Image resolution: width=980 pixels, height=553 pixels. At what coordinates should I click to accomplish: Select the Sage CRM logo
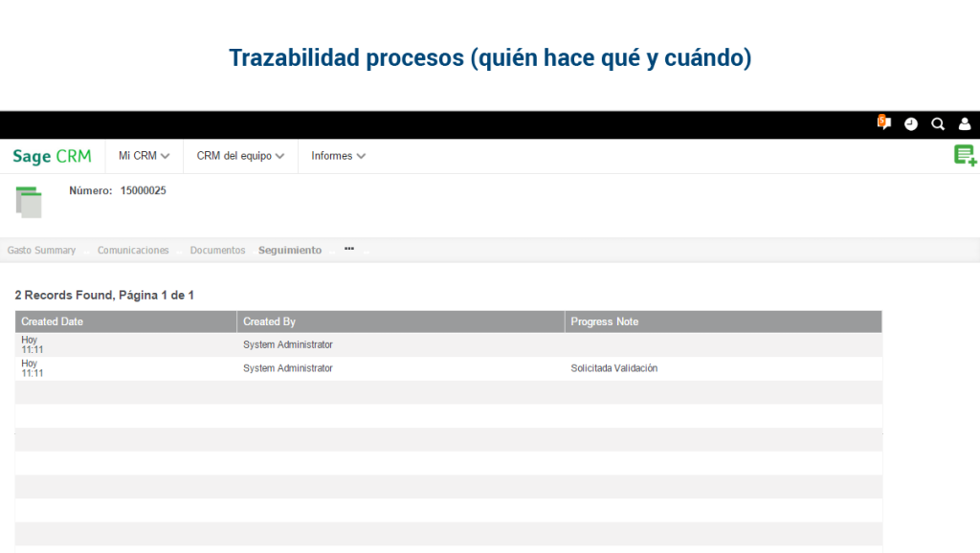(x=52, y=155)
